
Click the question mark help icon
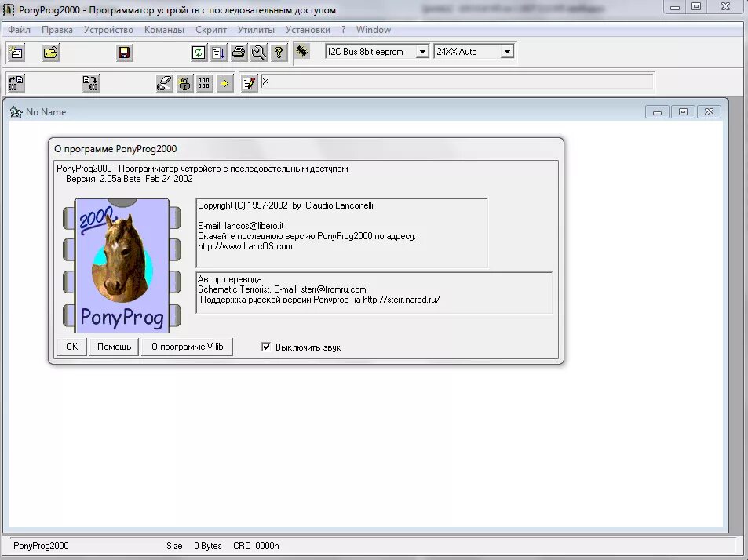click(279, 52)
